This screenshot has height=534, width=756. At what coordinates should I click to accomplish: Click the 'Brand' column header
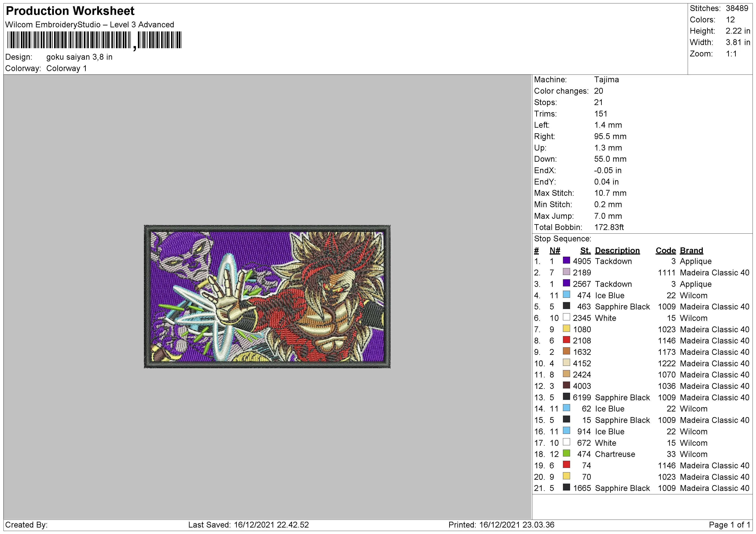pyautogui.click(x=691, y=250)
